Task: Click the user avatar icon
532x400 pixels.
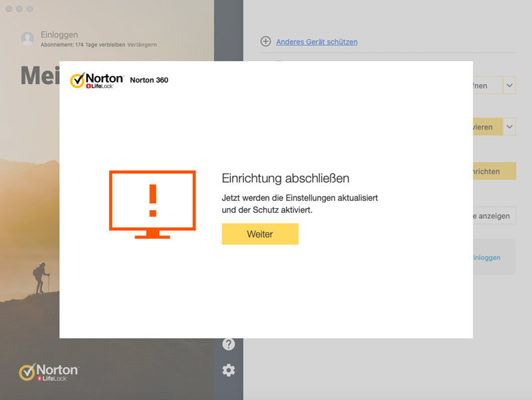Action: [27, 39]
